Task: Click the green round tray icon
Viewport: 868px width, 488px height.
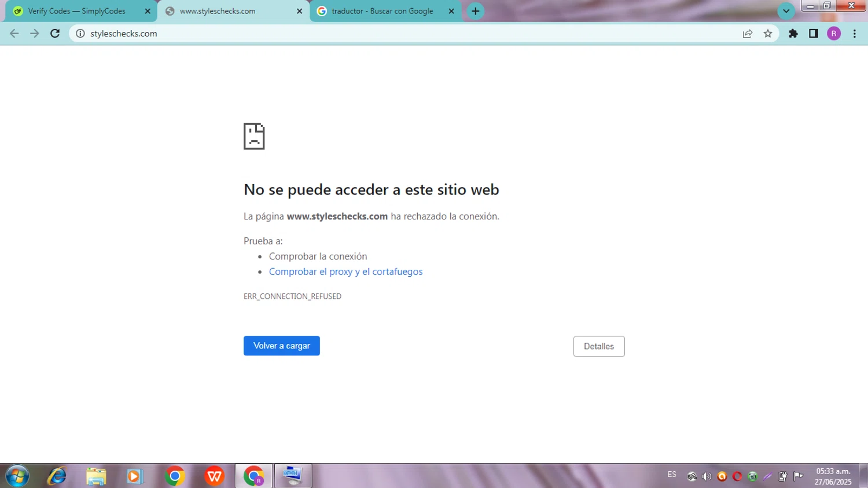Action: click(752, 476)
